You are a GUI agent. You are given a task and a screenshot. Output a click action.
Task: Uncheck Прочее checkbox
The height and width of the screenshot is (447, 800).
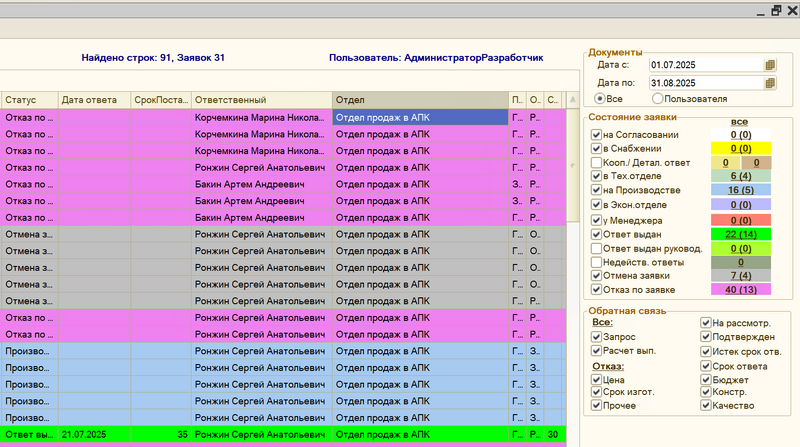coord(596,406)
